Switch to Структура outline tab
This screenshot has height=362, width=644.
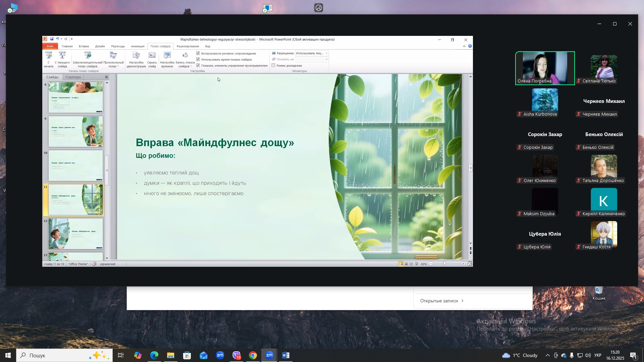tap(73, 77)
